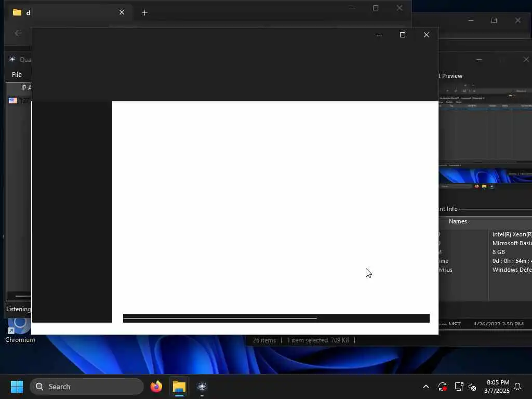Minimize the File Explorer window
The height and width of the screenshot is (399, 532).
352,7
